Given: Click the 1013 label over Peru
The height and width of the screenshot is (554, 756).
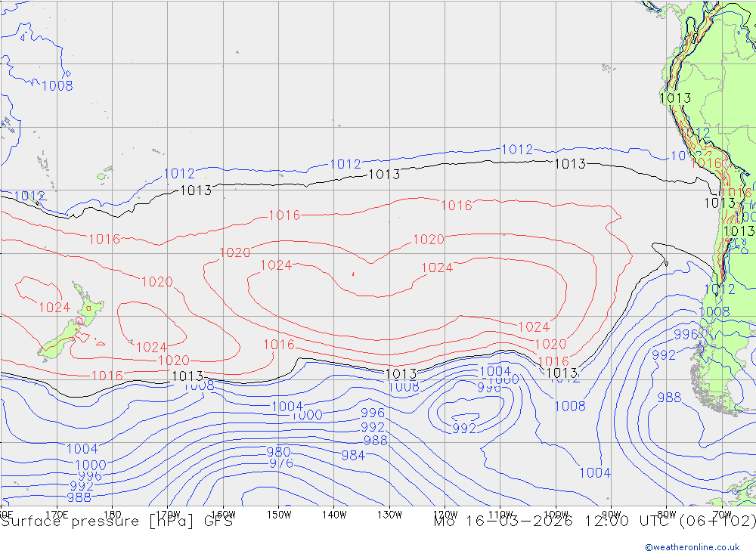Looking at the screenshot, I should coord(675,98).
